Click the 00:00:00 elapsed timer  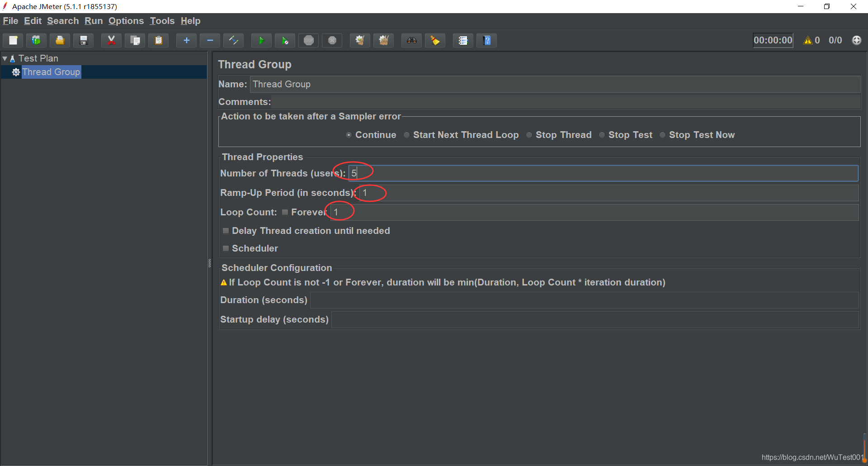773,40
